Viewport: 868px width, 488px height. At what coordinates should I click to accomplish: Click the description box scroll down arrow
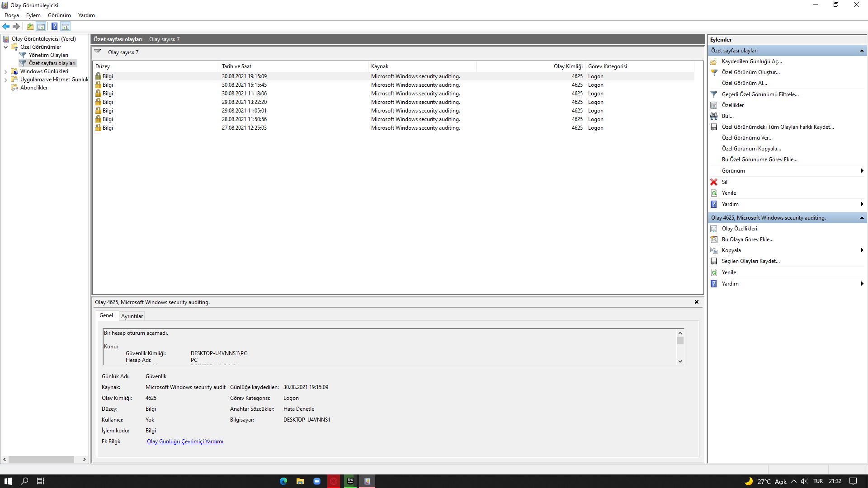coord(680,361)
